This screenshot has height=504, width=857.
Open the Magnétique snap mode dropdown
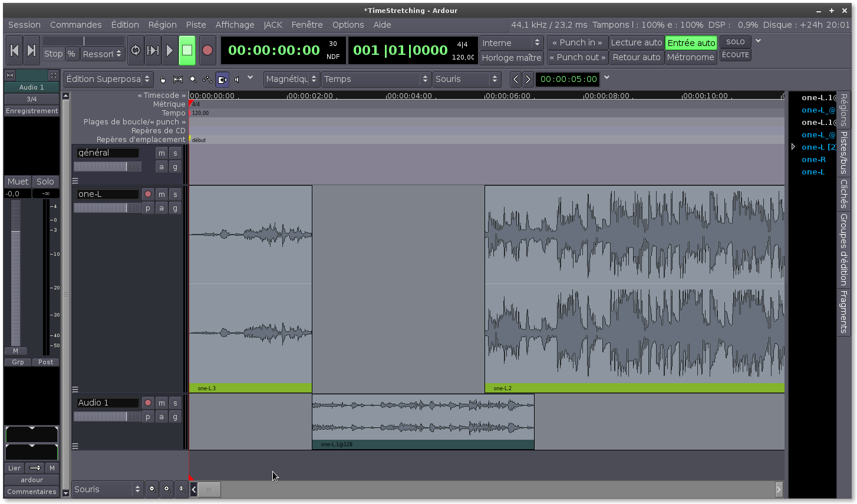(x=291, y=79)
